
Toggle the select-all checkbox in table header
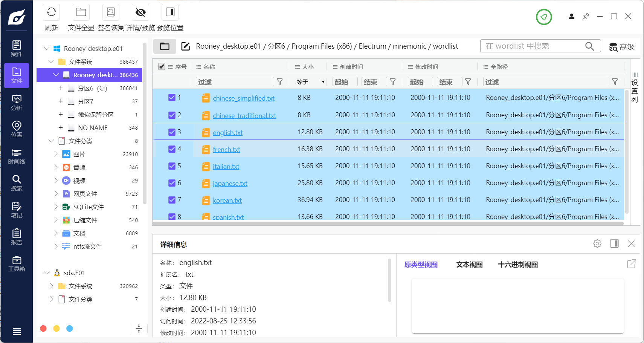162,67
